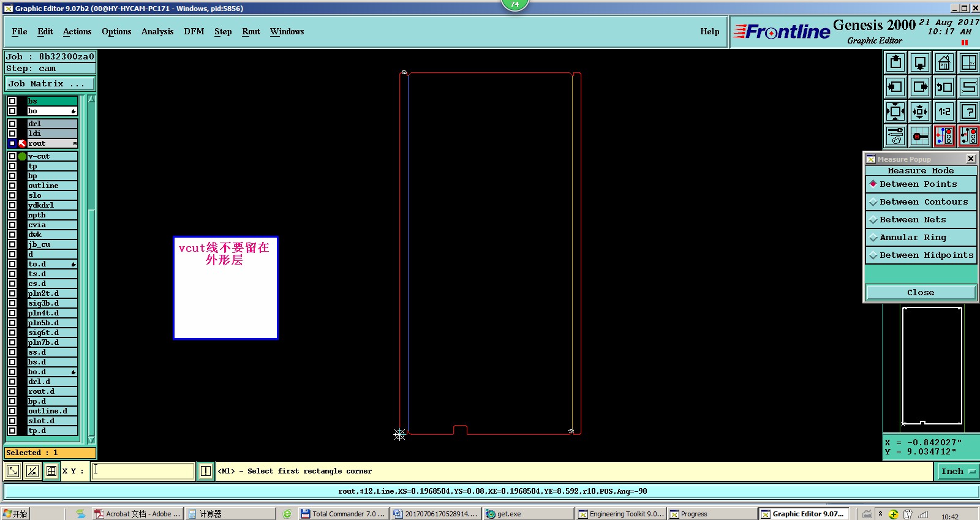Viewport: 980px width, 520px height.
Task: Click the pan left view icon
Action: [x=895, y=87]
